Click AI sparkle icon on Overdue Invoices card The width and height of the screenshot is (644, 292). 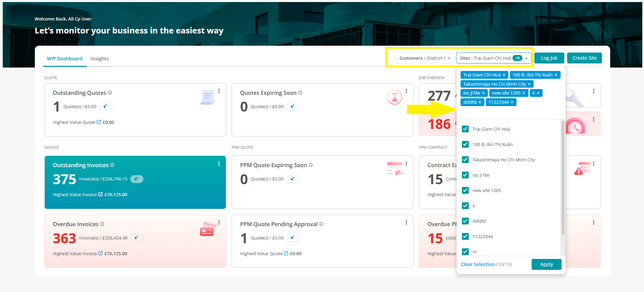click(137, 238)
